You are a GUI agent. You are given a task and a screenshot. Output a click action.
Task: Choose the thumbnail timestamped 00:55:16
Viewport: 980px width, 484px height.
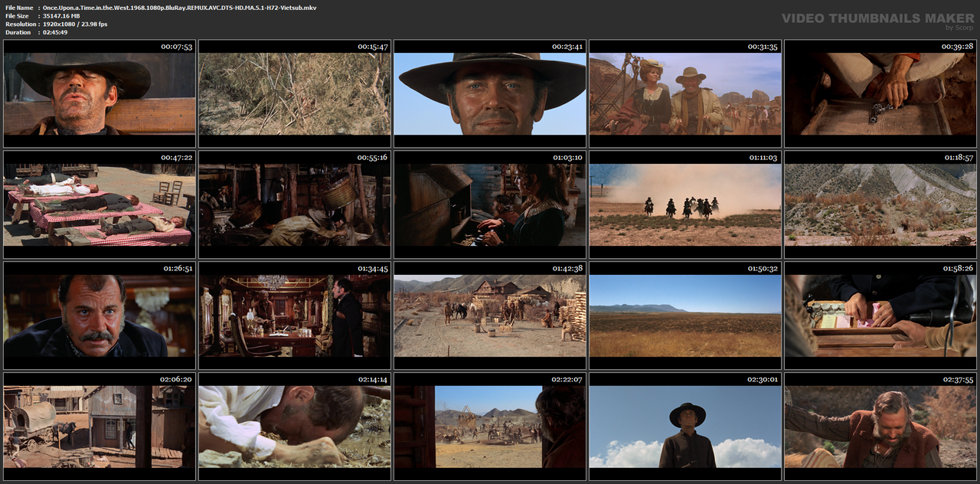pyautogui.click(x=295, y=204)
